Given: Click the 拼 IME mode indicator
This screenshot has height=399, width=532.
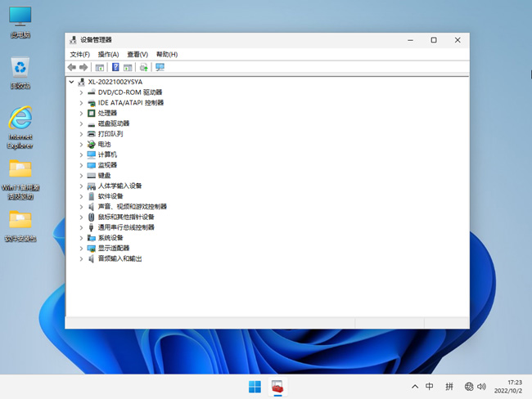Looking at the screenshot, I should coord(449,387).
